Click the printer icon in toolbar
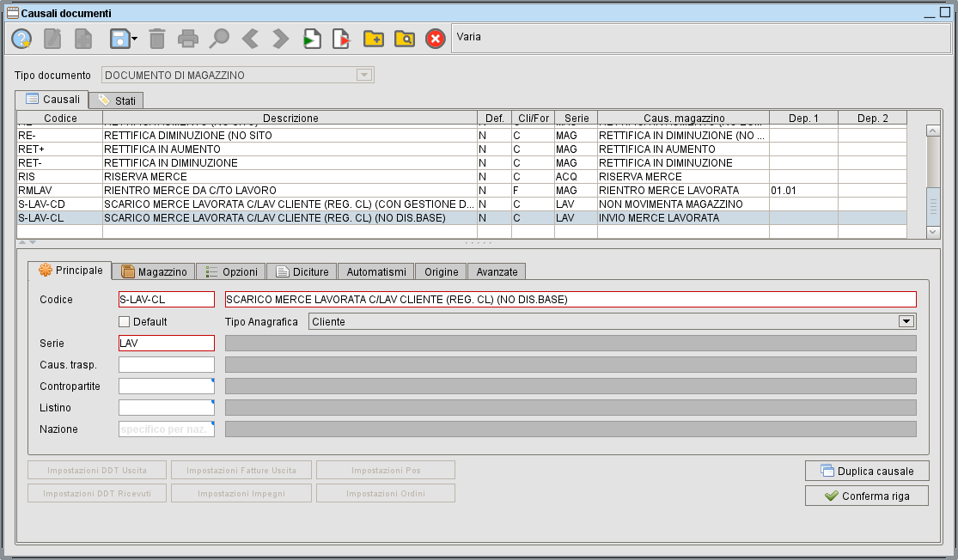 (188, 39)
